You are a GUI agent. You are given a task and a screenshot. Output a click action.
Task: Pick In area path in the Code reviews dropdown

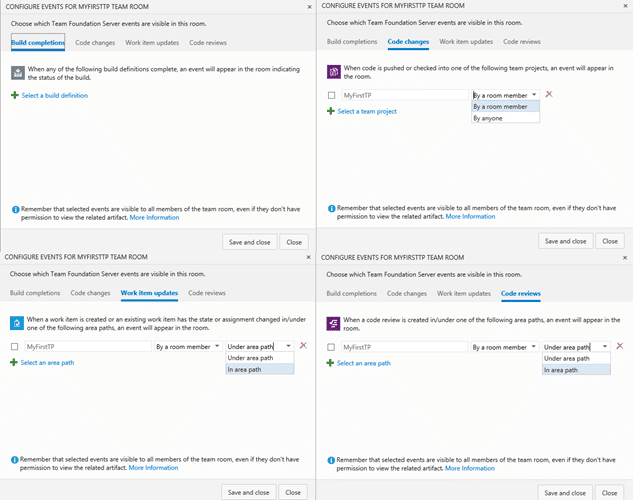pos(576,370)
